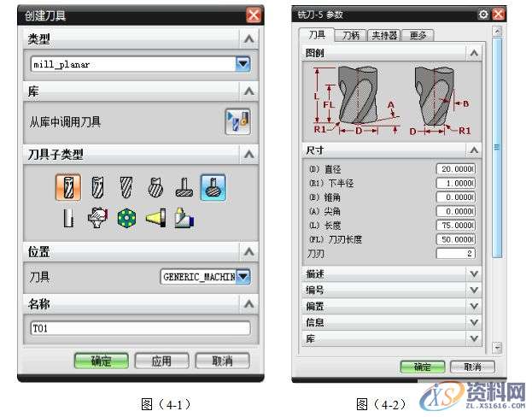Click the scrollbar up arrow in parameters dialog
Viewport: 532px width, 417px height.
497,32
